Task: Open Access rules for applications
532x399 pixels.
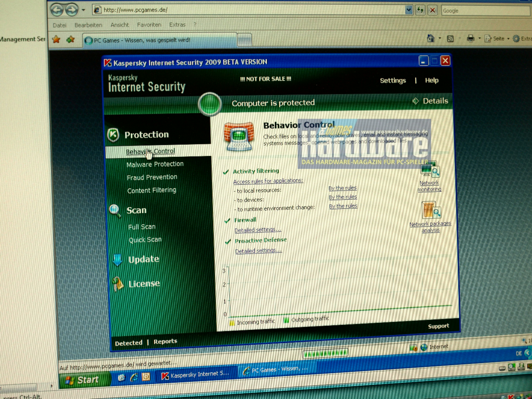Action: pos(268,181)
